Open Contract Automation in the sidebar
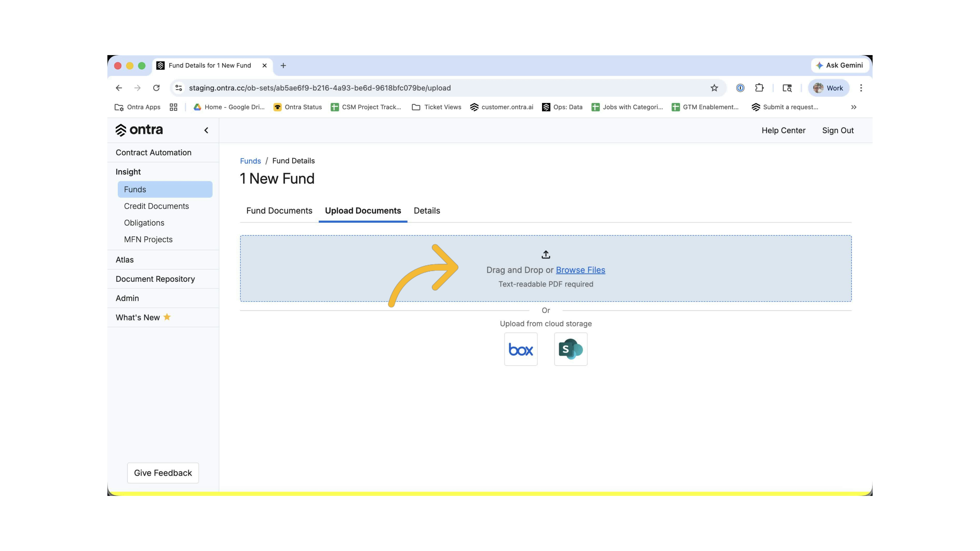 (x=163, y=153)
